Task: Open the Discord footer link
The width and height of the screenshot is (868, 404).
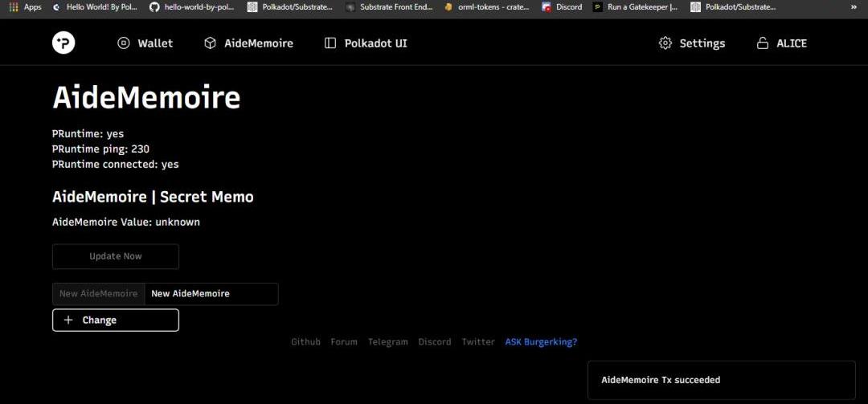Action: 435,342
